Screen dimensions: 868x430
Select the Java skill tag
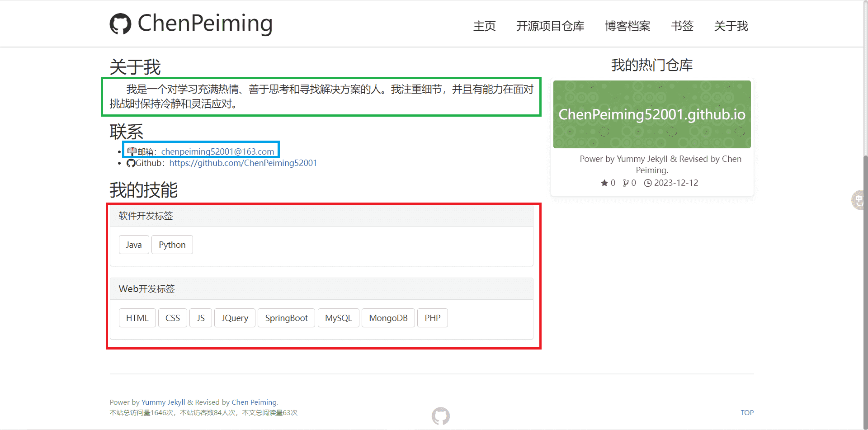point(134,245)
